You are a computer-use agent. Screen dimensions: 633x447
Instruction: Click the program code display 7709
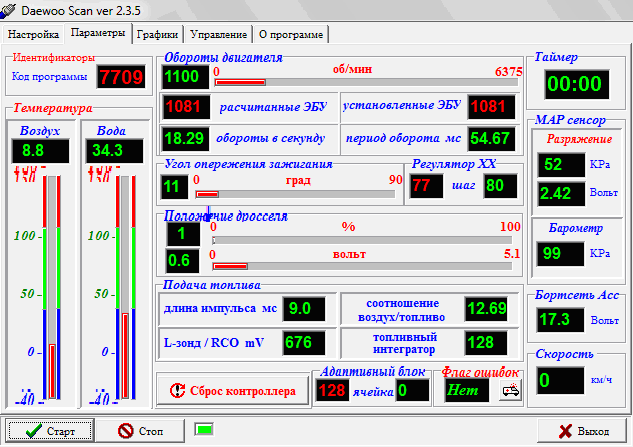[x=122, y=76]
